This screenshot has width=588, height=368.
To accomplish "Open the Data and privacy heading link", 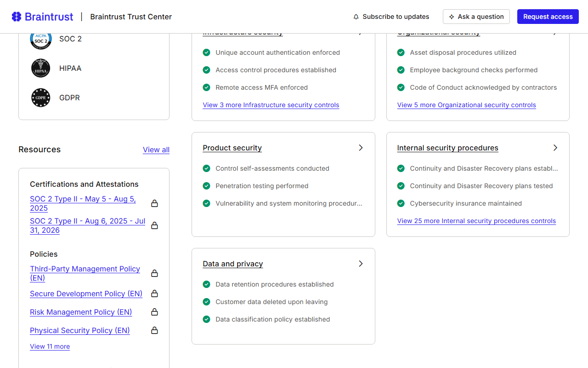I will pyautogui.click(x=233, y=264).
